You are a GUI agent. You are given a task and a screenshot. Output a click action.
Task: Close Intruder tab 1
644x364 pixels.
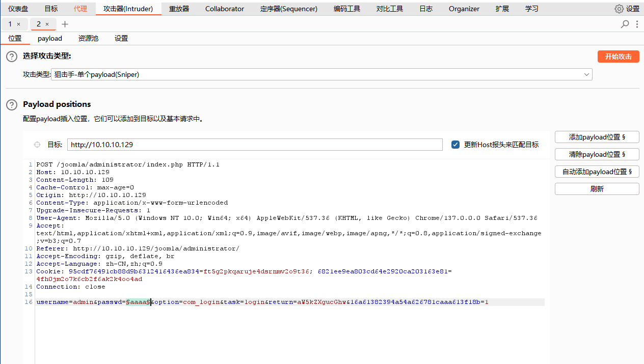19,24
